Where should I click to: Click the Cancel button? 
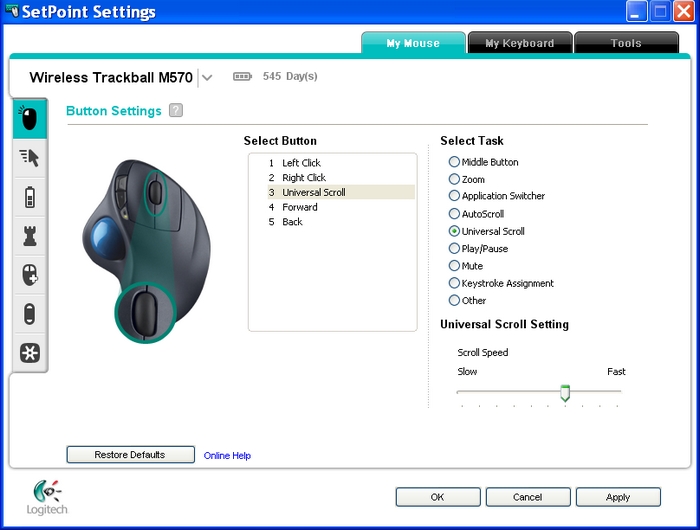(x=528, y=497)
